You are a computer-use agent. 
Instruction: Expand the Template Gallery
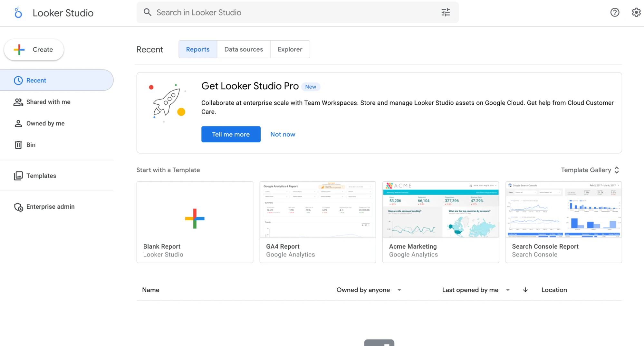[590, 170]
